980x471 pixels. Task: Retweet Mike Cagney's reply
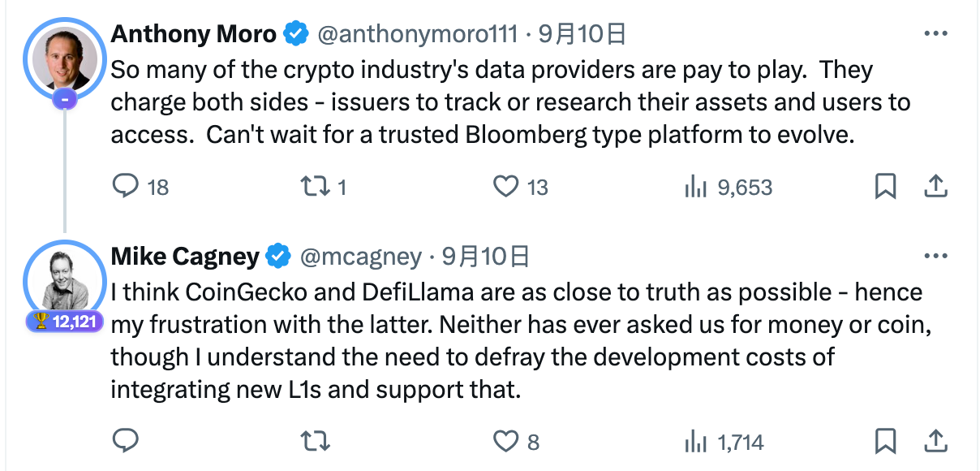pos(315,443)
